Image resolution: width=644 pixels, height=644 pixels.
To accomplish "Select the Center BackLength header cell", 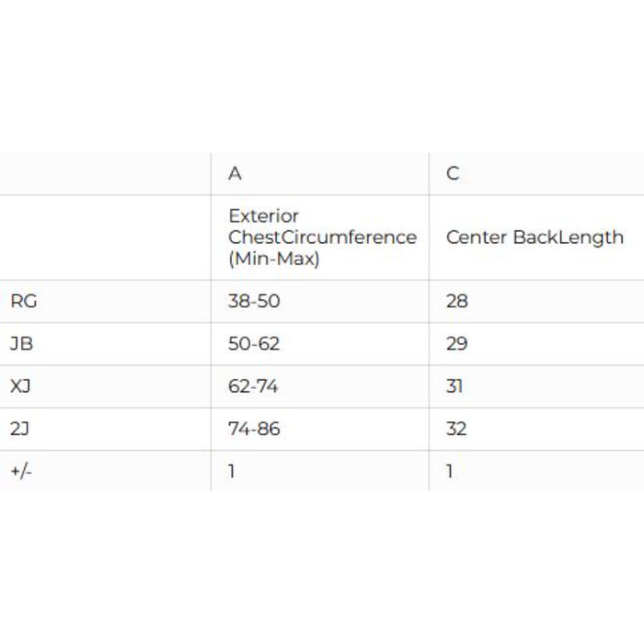I will point(535,237).
